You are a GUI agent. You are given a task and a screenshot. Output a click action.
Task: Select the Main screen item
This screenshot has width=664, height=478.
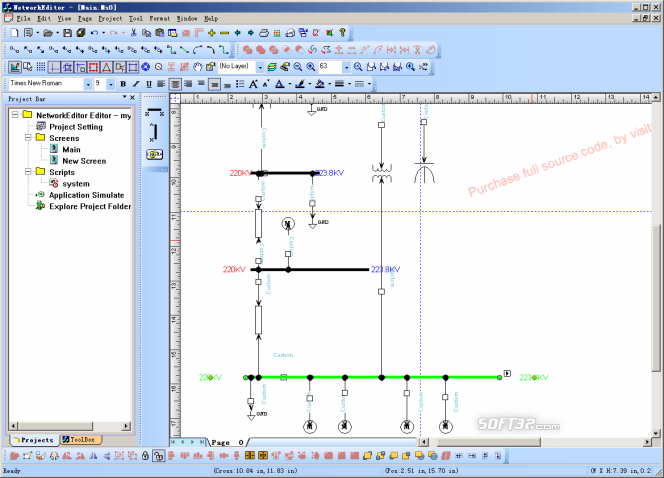71,149
